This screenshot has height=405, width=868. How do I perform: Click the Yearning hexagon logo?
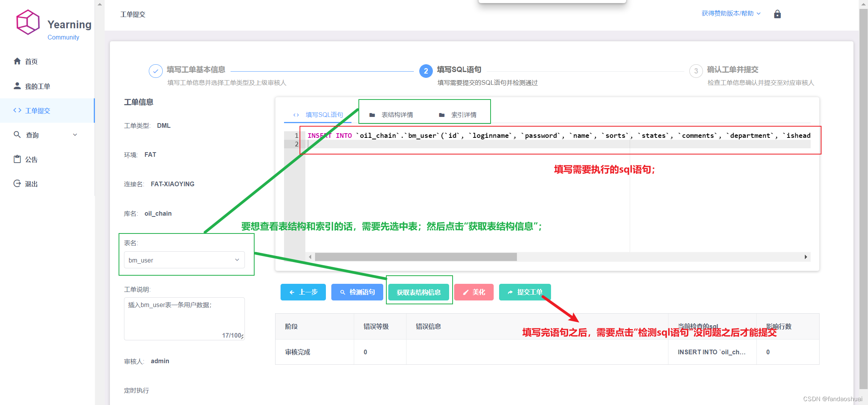click(28, 22)
